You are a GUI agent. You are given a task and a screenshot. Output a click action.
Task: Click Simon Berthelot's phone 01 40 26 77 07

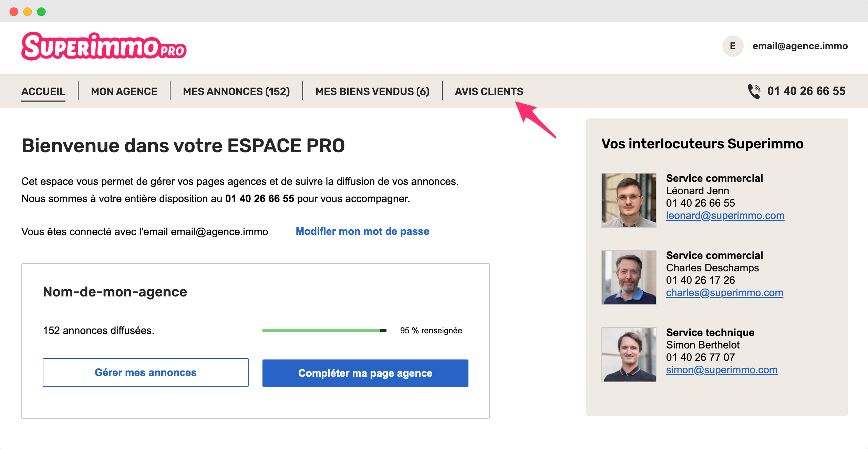point(700,357)
